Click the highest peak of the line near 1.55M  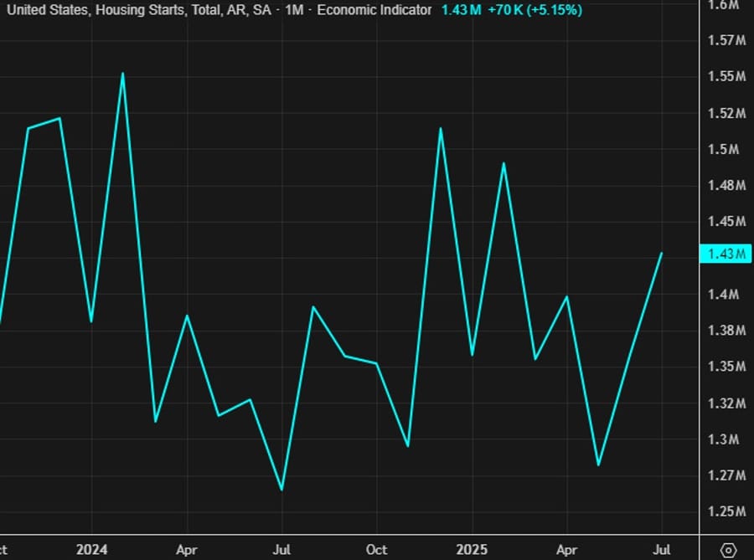(123, 73)
